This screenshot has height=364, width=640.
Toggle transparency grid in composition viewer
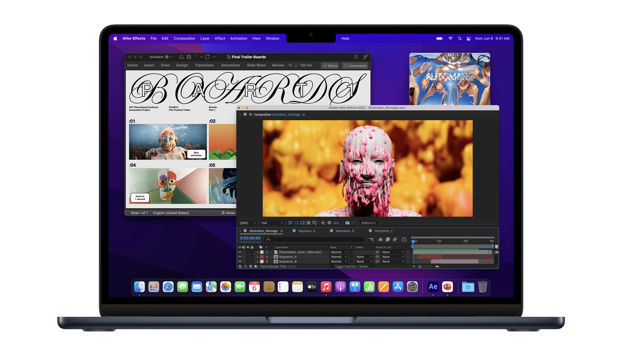click(296, 223)
